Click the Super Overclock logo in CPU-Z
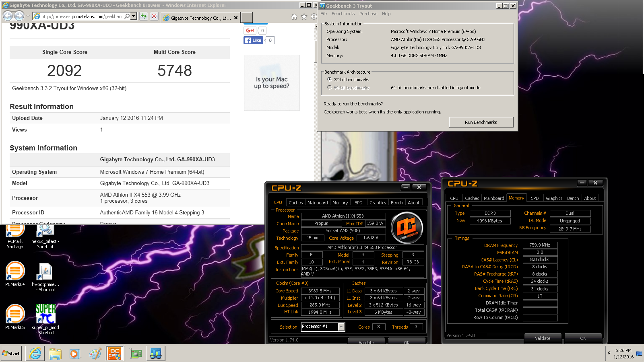The height and width of the screenshot is (362, 644). (407, 228)
